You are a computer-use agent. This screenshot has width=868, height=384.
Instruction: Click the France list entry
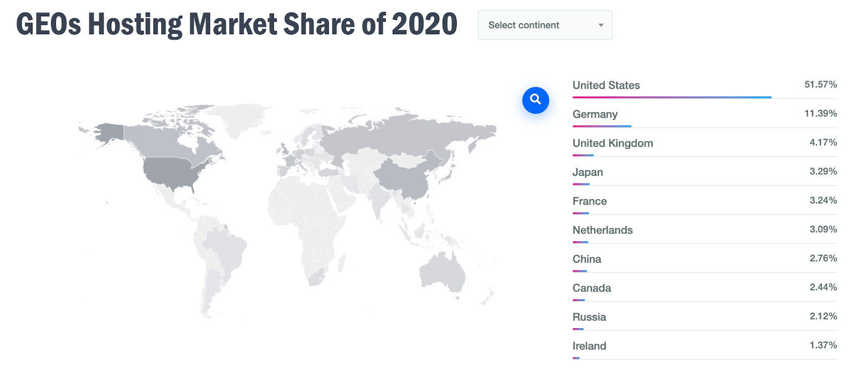(x=589, y=201)
